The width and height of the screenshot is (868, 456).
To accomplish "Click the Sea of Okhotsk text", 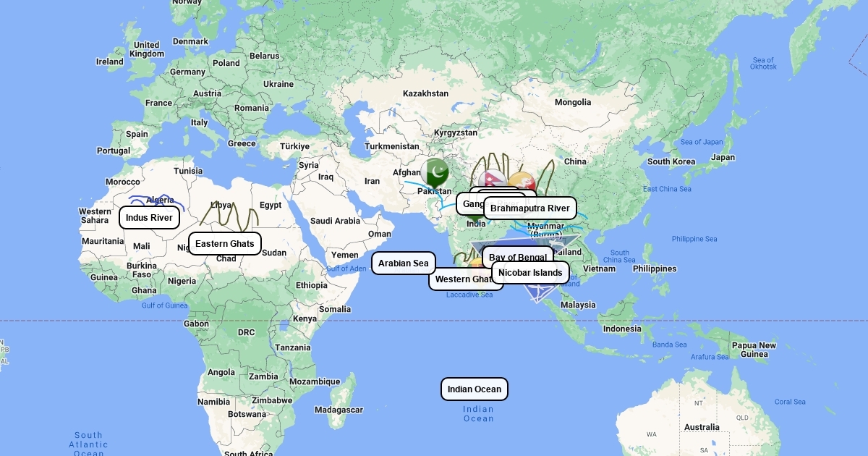I will (763, 63).
